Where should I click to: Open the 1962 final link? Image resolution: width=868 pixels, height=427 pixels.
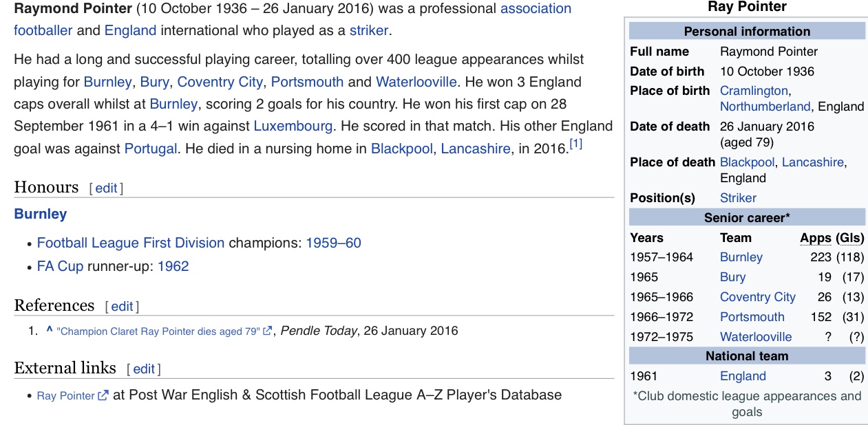[173, 266]
